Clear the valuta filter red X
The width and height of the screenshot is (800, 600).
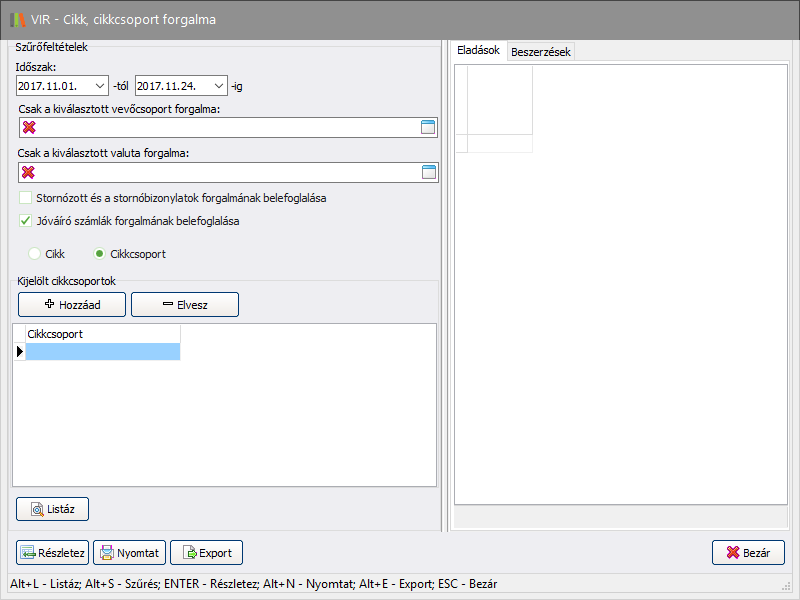pos(29,172)
